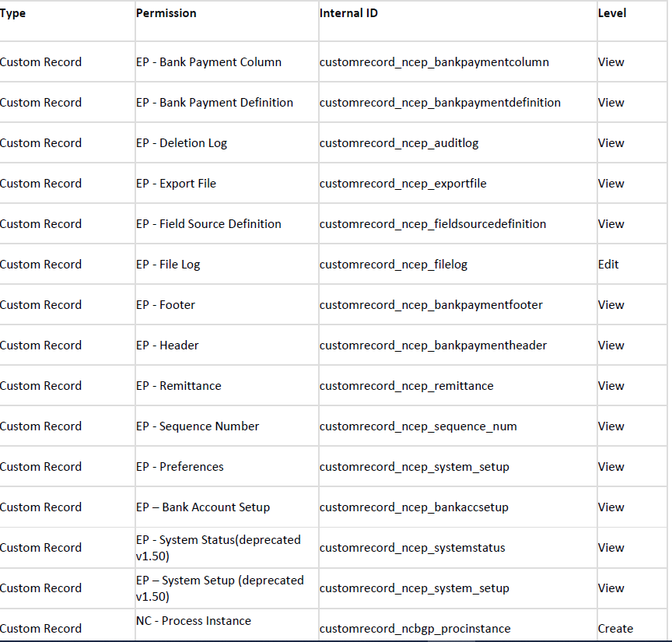Click the Edit level for EP - File Log
Image resolution: width=672 pixels, height=642 pixels.
[x=608, y=265]
